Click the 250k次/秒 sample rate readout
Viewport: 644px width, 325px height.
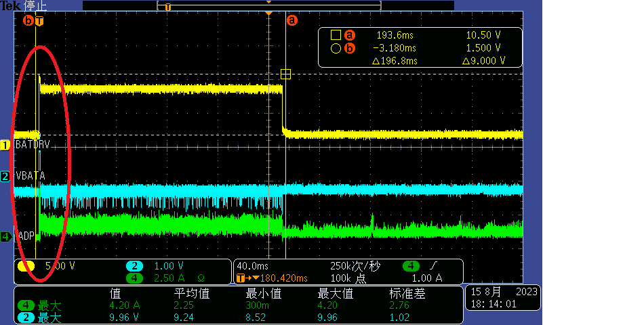(x=355, y=266)
